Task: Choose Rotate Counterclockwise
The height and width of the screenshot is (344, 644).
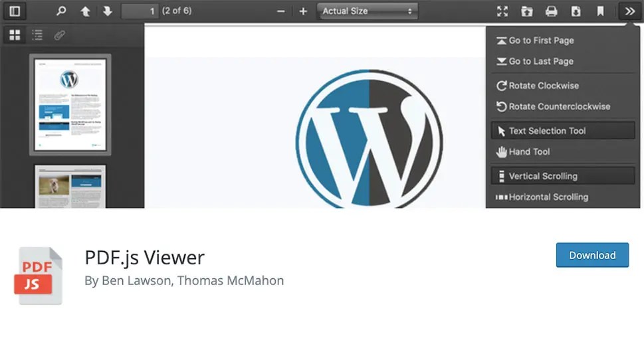Action: click(x=563, y=106)
